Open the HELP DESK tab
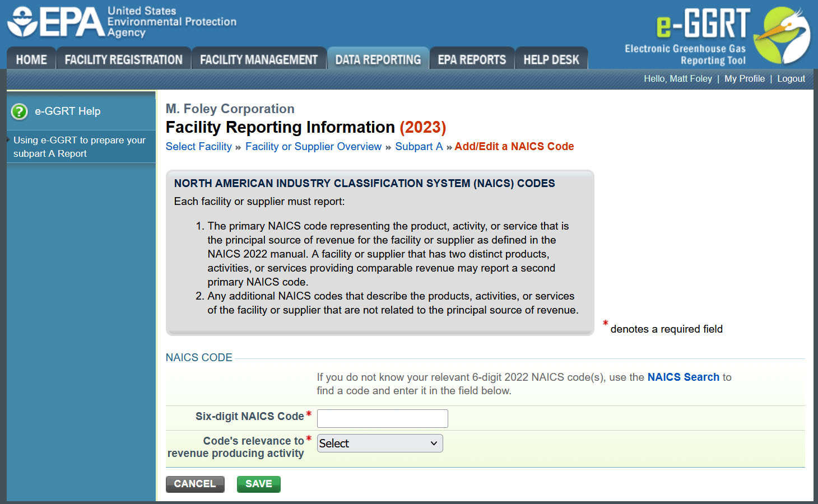The image size is (818, 504). 551,59
